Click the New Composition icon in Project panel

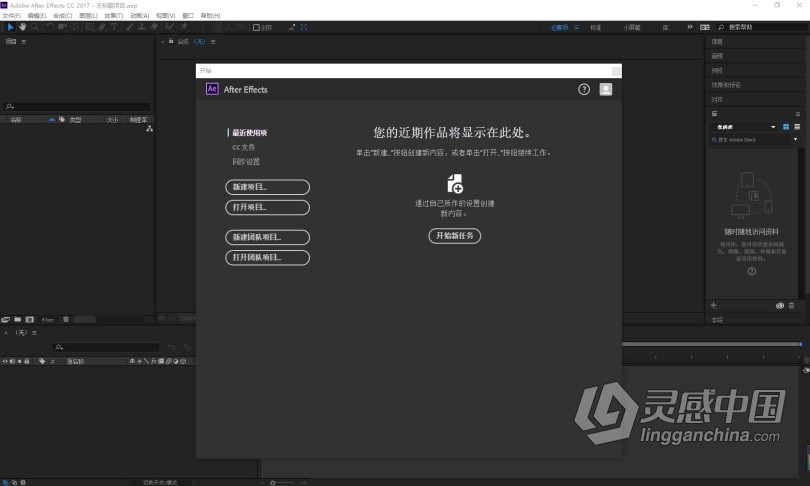pos(29,320)
